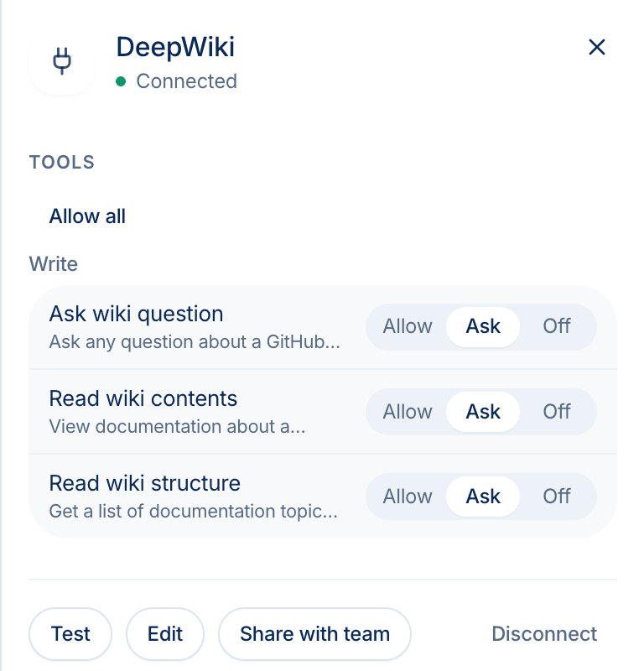The image size is (644, 671).
Task: Click the 'View documentation about a...' description
Action: click(177, 427)
